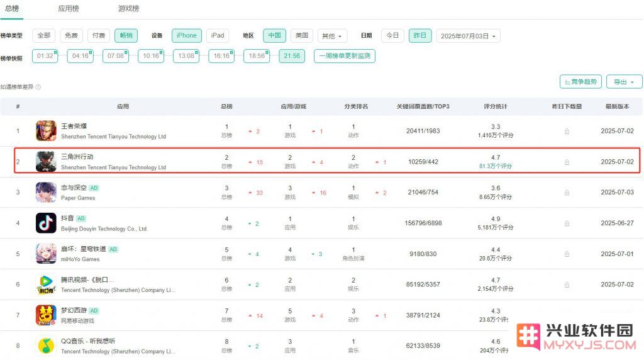Select the 畅销 chart type filter
644x360 pixels.
point(126,35)
